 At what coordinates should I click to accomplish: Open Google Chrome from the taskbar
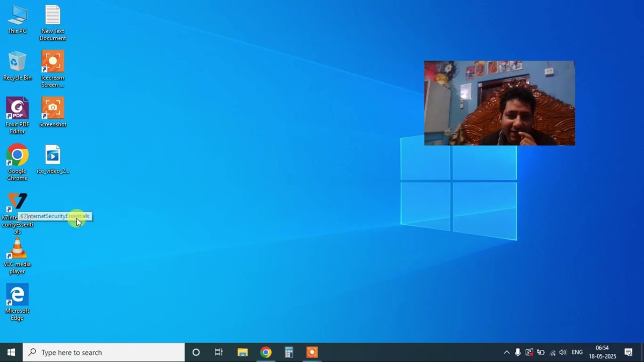pyautogui.click(x=266, y=352)
